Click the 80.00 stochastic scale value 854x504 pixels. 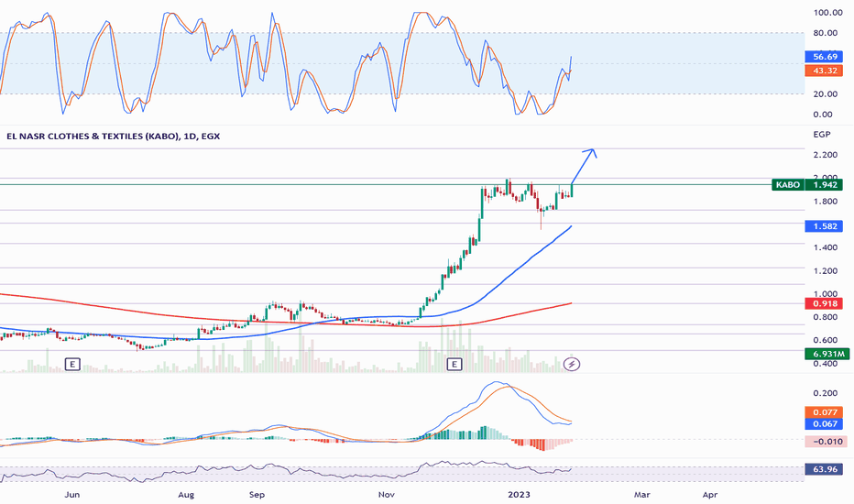click(x=825, y=33)
